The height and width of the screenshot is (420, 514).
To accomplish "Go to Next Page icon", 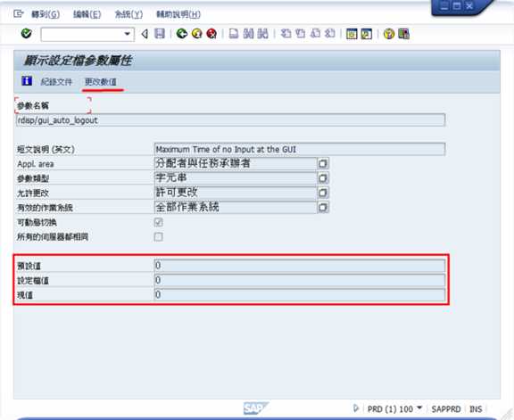I will tap(315, 33).
